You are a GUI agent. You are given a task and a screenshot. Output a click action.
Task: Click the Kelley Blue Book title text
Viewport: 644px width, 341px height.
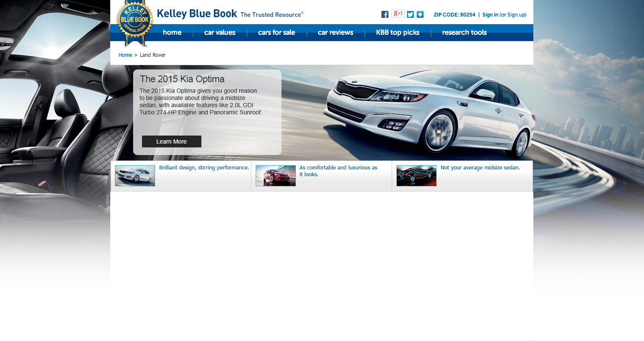(x=197, y=14)
